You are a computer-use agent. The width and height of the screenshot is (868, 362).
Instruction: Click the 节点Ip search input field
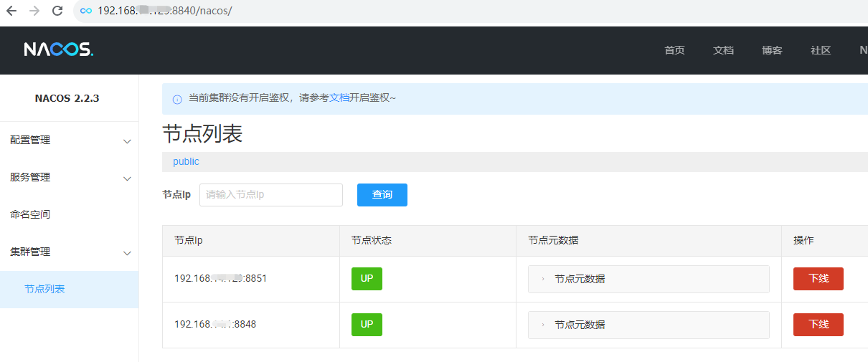tap(271, 195)
